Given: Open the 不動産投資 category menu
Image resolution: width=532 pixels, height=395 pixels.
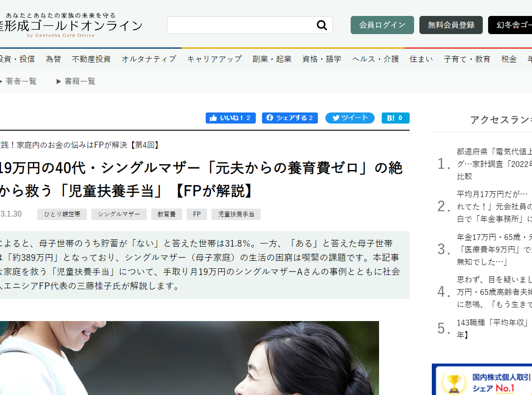Looking at the screenshot, I should tap(91, 59).
